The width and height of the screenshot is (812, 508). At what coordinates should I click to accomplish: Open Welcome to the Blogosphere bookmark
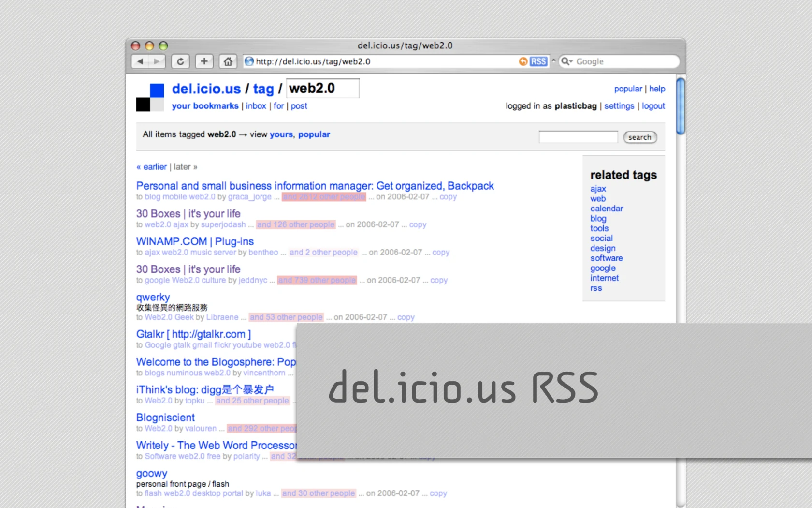216,362
